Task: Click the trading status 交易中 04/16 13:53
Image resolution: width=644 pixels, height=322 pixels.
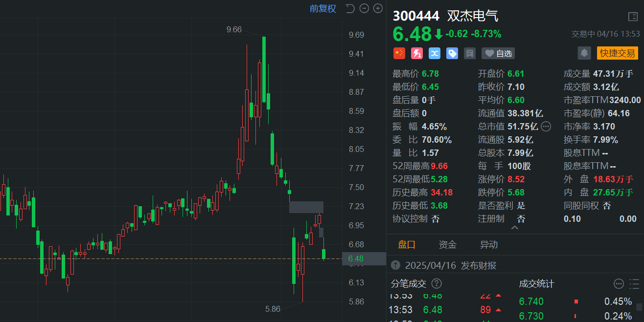Action: point(606,34)
